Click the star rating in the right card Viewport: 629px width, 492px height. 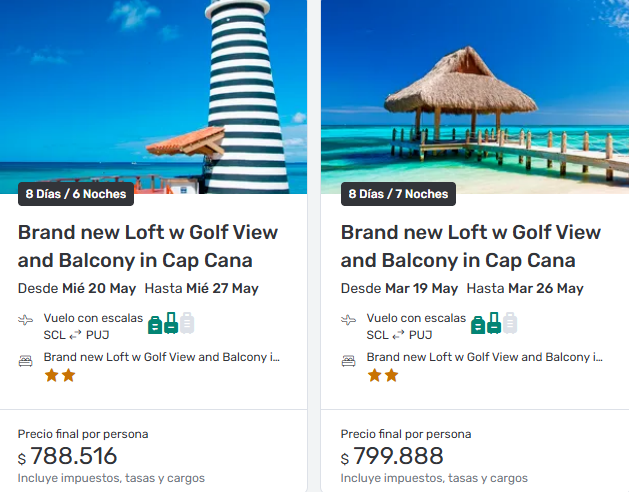click(x=383, y=376)
